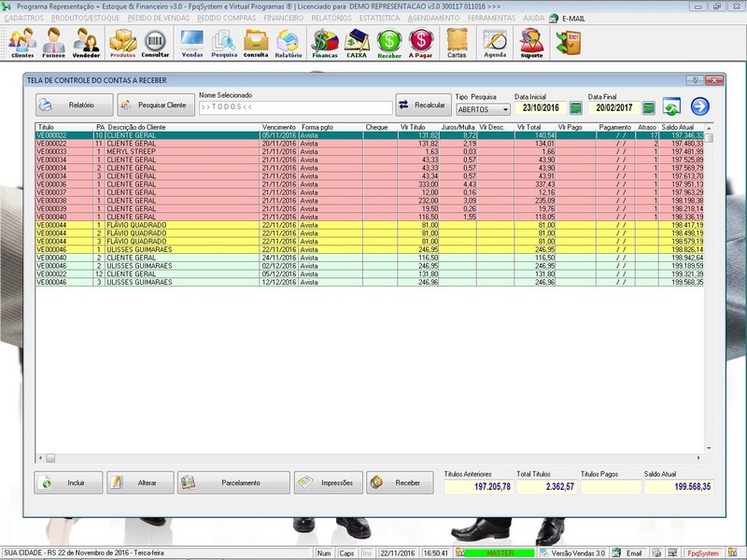Screen dimensions: 747x560
Task: Open the CAIXA cash register icon
Action: point(357,43)
